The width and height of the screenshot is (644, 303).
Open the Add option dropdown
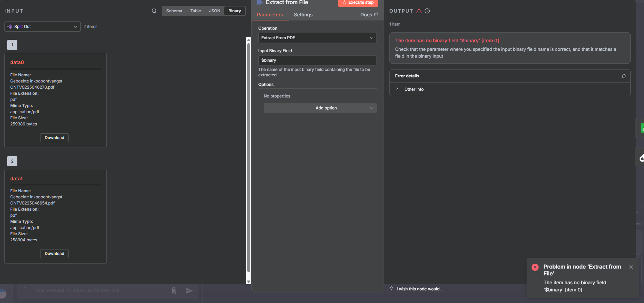click(x=320, y=108)
